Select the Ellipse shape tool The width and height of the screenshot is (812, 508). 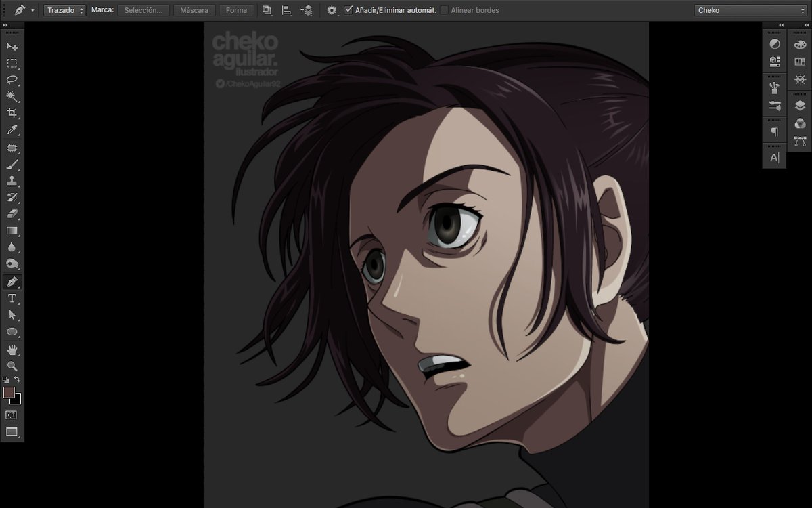(x=12, y=332)
